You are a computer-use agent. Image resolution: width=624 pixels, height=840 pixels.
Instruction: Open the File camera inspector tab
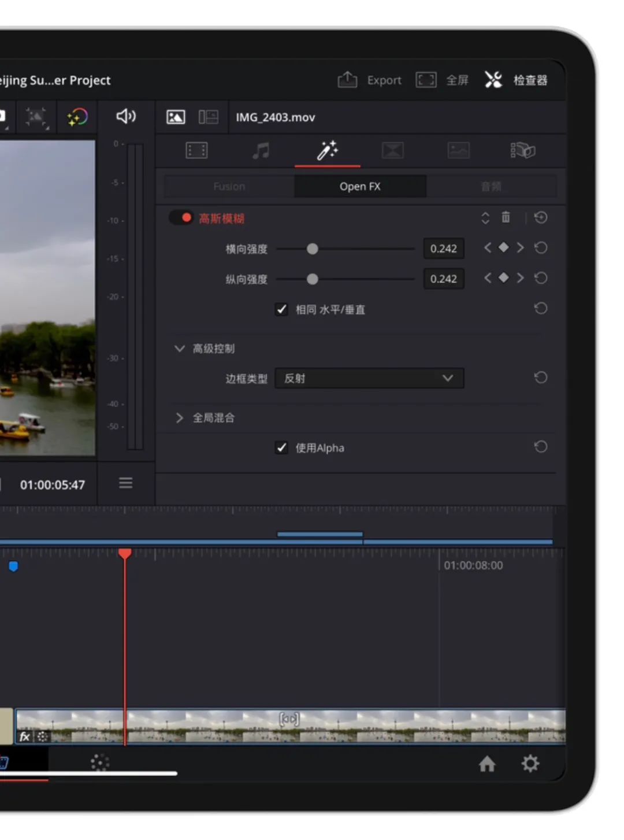pyautogui.click(x=523, y=151)
